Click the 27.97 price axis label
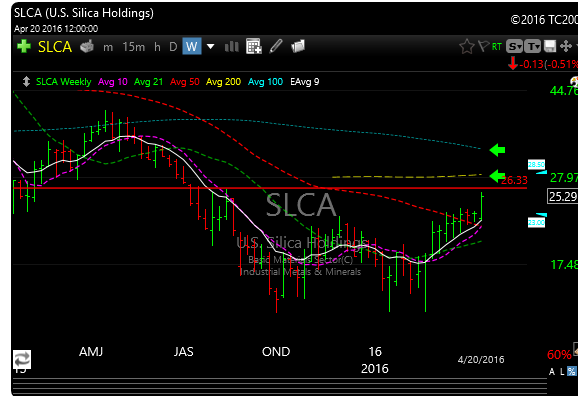The image size is (578, 396). 564,178
